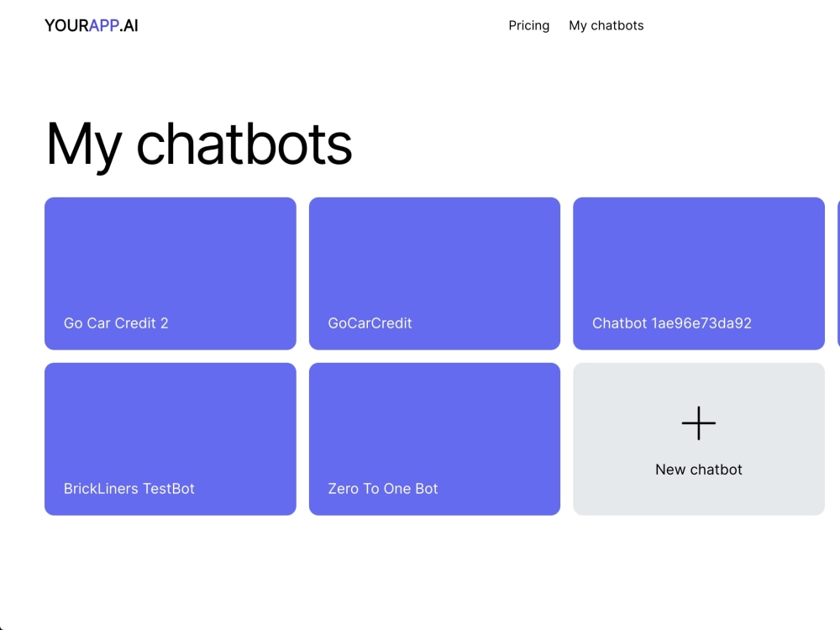Select the partially visible card at right edge

pyautogui.click(x=837, y=273)
